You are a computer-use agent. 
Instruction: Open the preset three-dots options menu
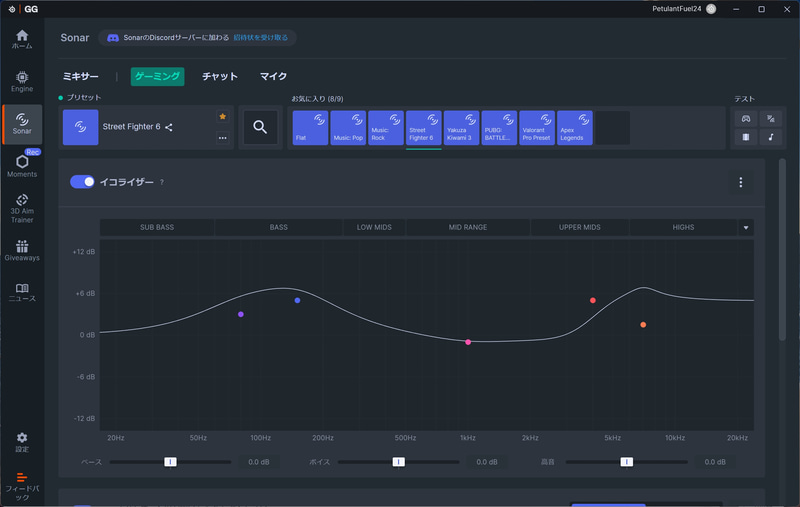(222, 138)
